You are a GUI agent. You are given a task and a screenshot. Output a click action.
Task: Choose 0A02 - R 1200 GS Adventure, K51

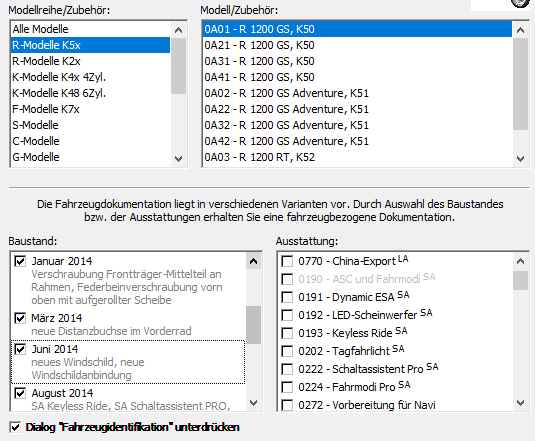tap(357, 93)
